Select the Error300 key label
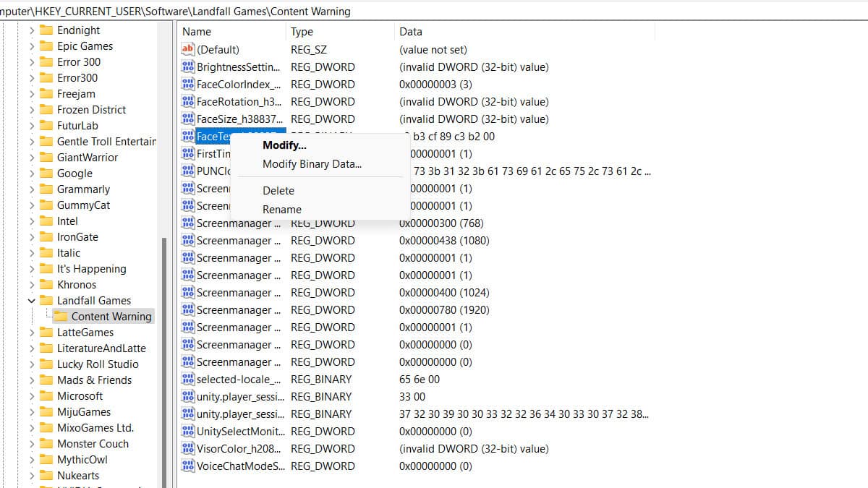This screenshot has width=868, height=488. [77, 78]
